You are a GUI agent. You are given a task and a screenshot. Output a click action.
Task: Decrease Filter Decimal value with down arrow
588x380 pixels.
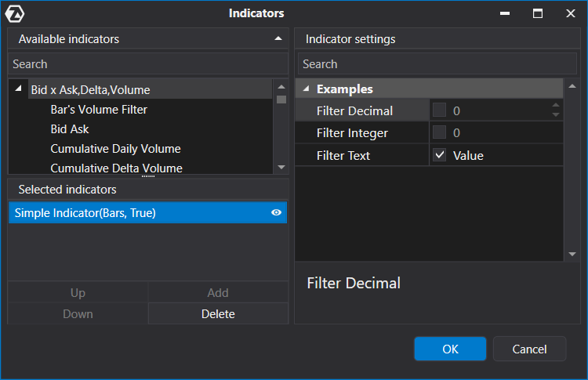coord(556,114)
